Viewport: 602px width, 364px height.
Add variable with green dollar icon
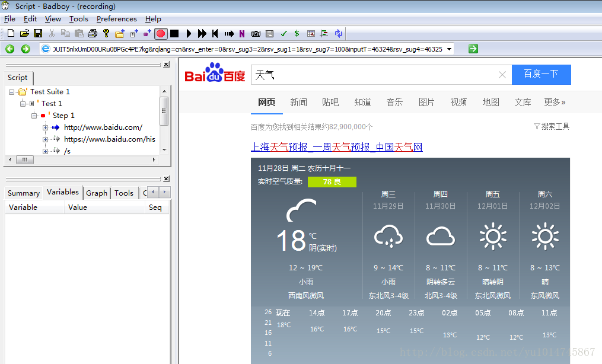(297, 33)
